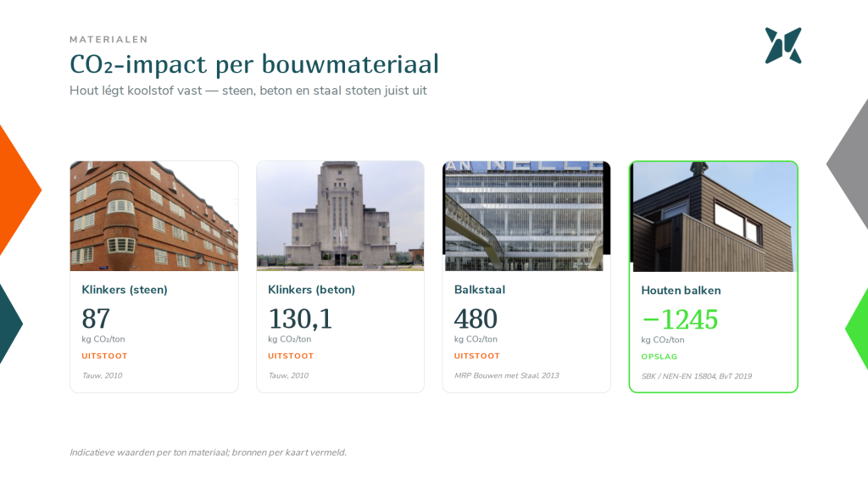Click the subtitle 'Hout légt koolstof vast'

136,91
